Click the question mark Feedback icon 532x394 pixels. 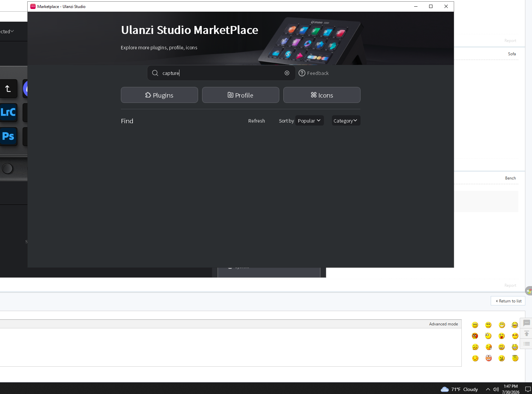point(302,73)
